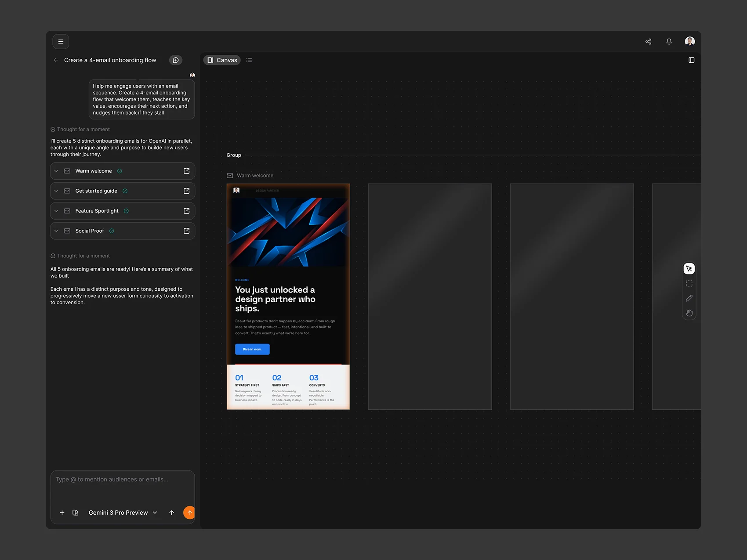This screenshot has height=560, width=747.
Task: Click the style icon beside the plus button
Action: coord(76,513)
